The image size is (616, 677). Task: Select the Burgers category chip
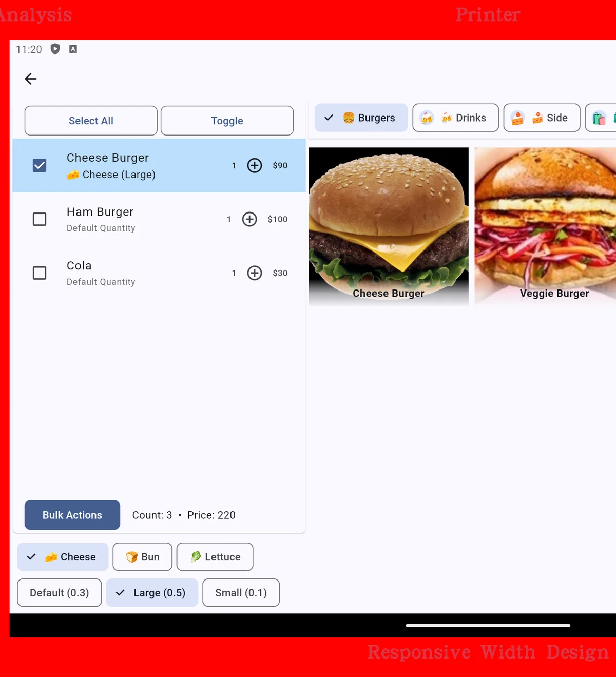point(361,118)
